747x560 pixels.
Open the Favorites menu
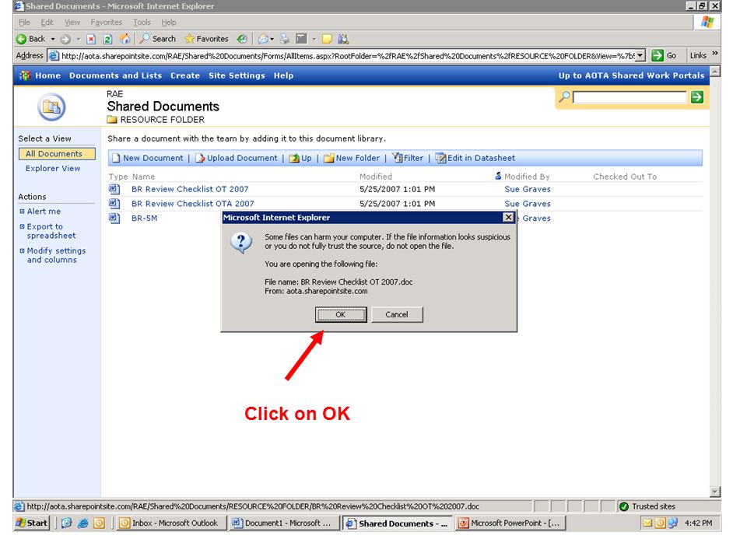(107, 23)
